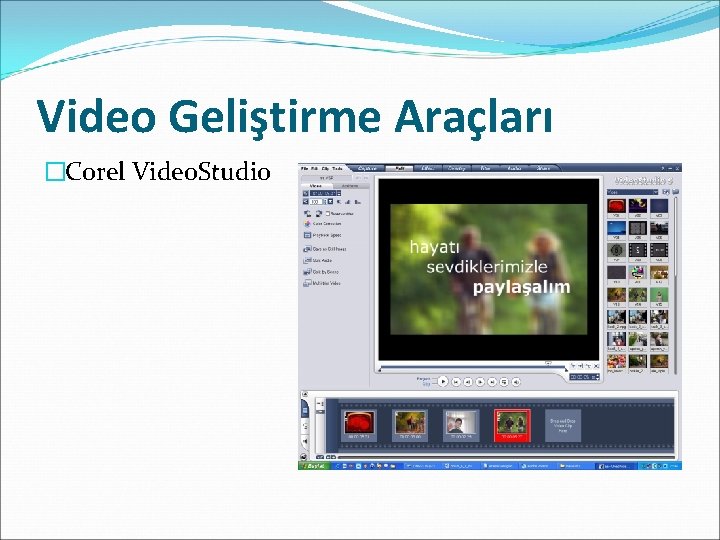Image resolution: width=720 pixels, height=540 pixels.
Task: Select the Video tab in options panel
Action: (x=315, y=186)
